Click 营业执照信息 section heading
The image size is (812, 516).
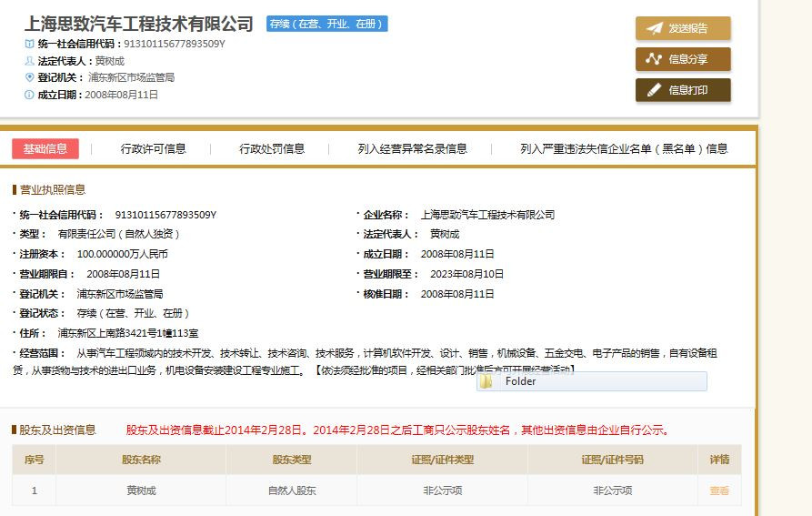tap(53, 189)
